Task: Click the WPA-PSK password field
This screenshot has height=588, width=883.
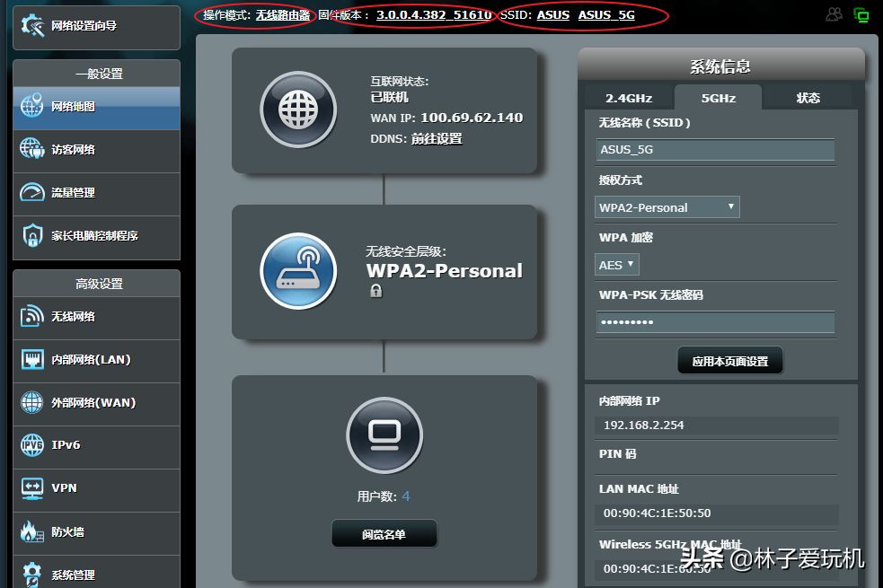Action: [x=715, y=322]
